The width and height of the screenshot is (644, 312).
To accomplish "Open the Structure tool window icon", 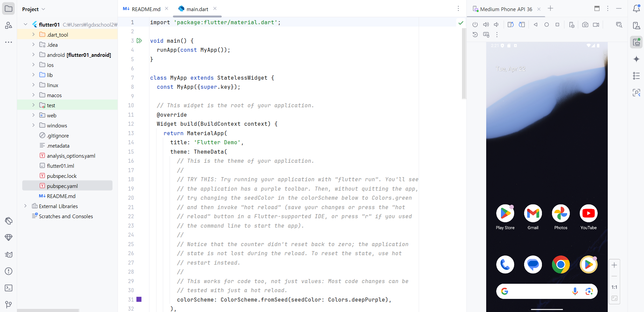I will pyautogui.click(x=8, y=25).
